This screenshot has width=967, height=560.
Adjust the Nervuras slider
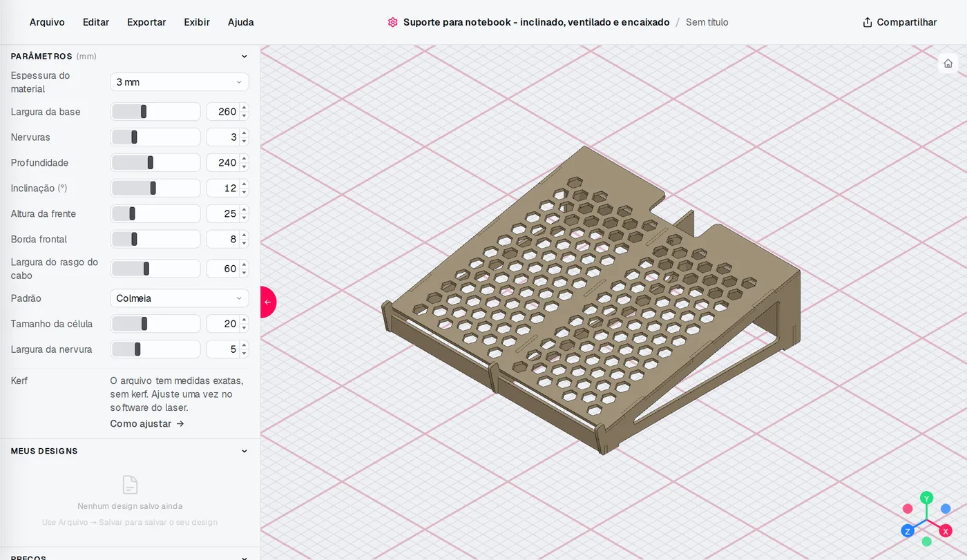click(155, 137)
